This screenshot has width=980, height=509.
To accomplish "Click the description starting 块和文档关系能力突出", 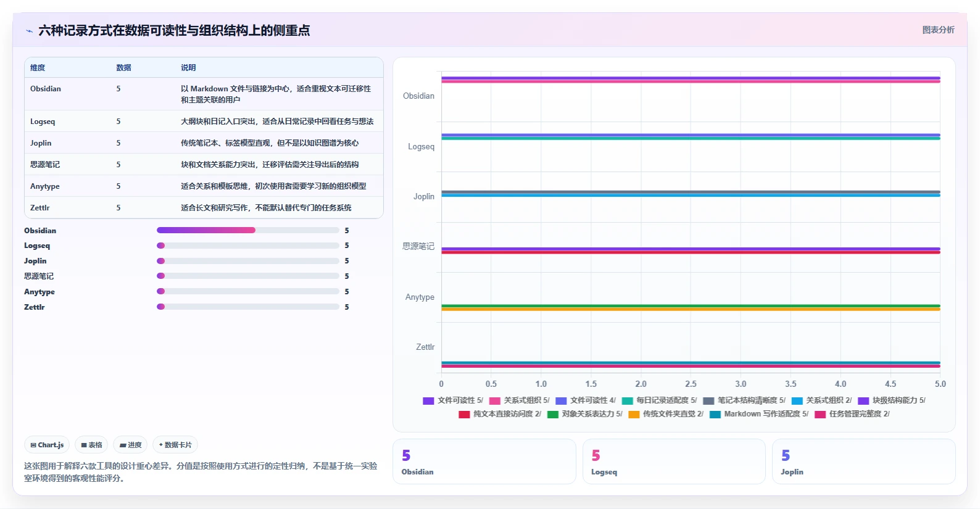I will [270, 165].
